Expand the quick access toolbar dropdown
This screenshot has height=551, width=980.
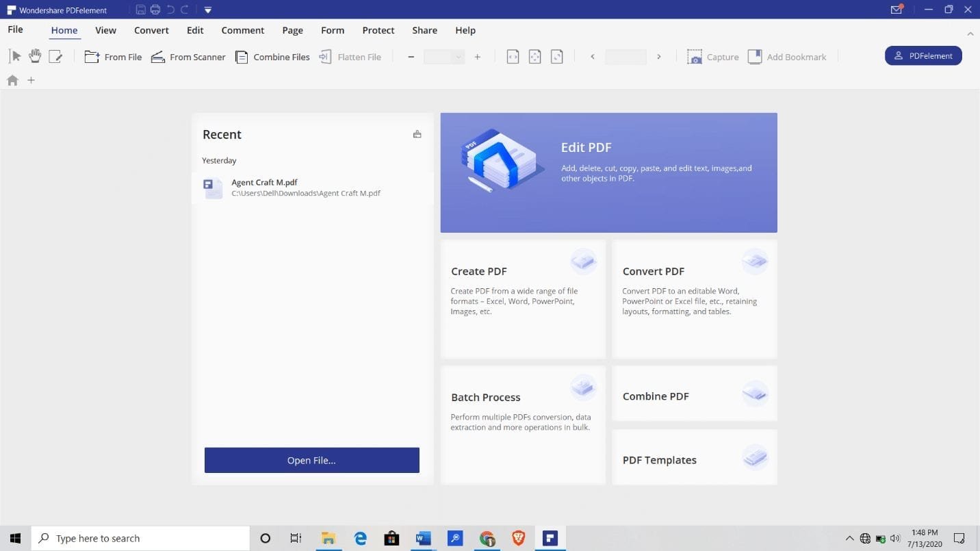coord(208,10)
